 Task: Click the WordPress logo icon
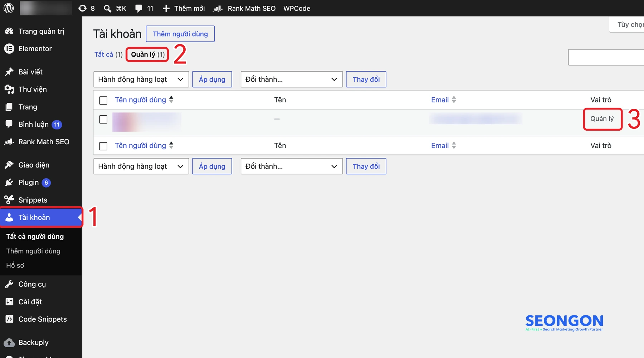(x=9, y=8)
